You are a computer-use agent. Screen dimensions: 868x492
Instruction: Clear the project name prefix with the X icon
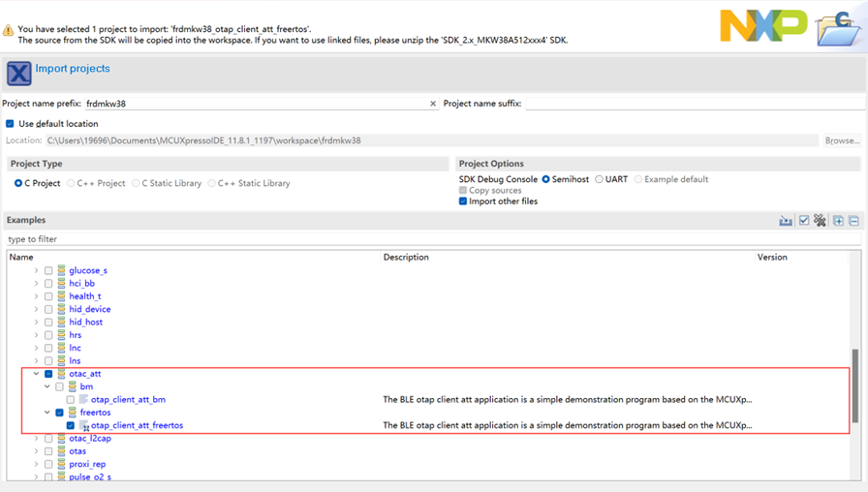pyautogui.click(x=433, y=104)
